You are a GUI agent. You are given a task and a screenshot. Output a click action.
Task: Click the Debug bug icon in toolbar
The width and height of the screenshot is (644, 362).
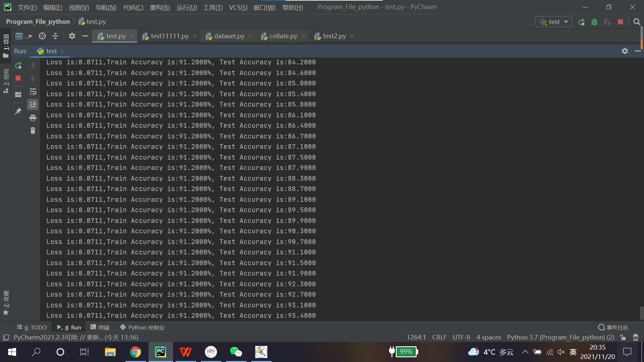(x=594, y=22)
